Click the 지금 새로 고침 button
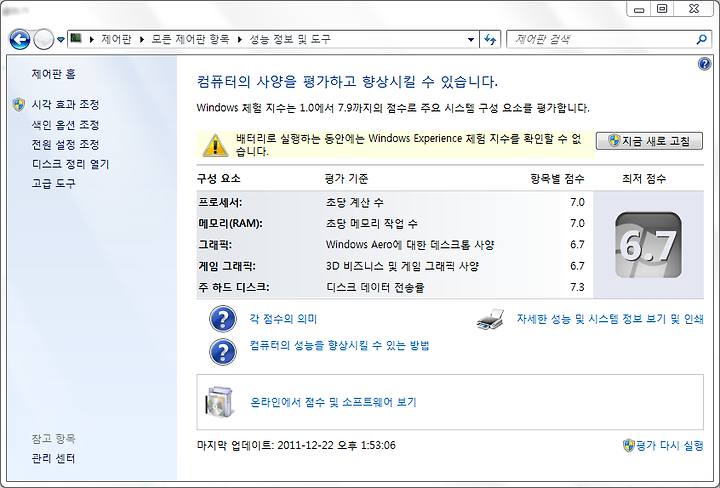The height and width of the screenshot is (488, 720). pos(649,141)
